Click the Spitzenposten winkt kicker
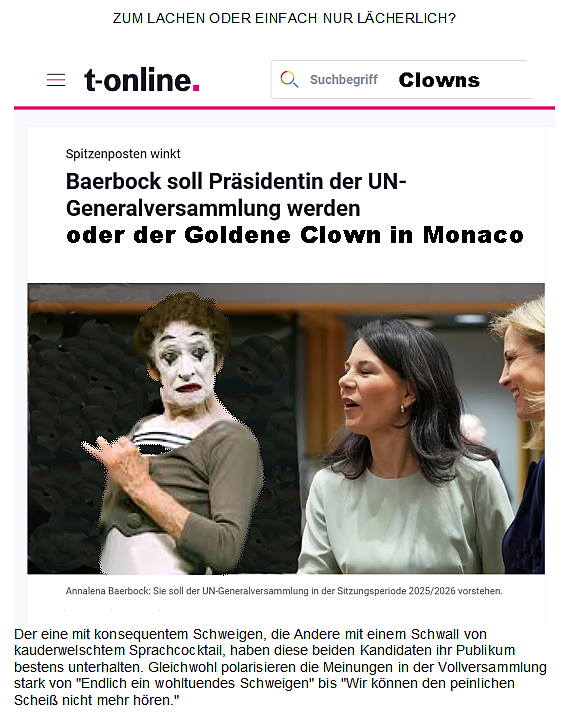Image resolution: width=571 pixels, height=726 pixels. pos(123,154)
